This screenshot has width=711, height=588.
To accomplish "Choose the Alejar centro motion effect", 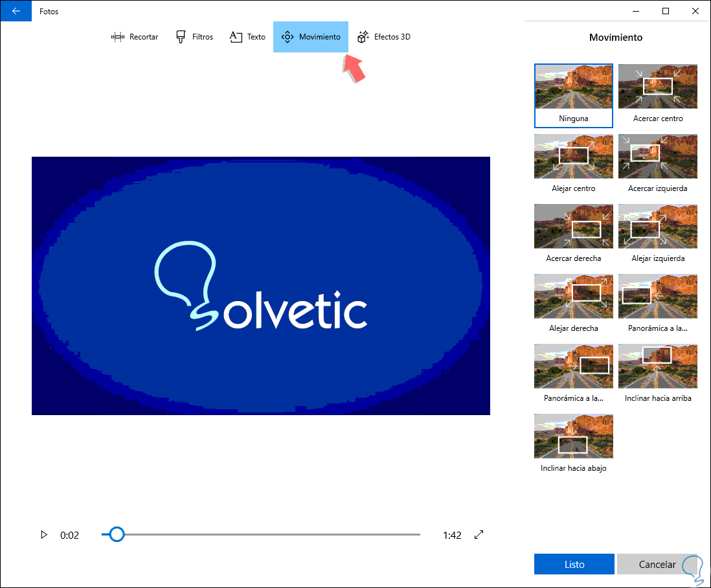I will pos(574,164).
